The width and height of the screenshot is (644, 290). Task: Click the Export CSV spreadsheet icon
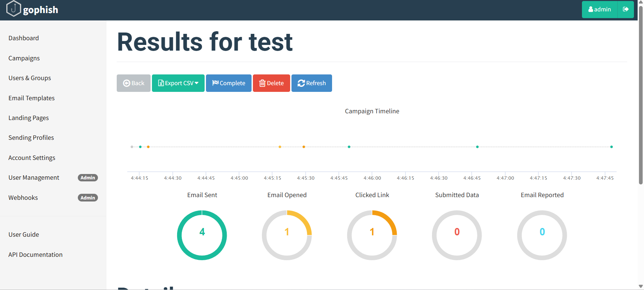click(161, 83)
